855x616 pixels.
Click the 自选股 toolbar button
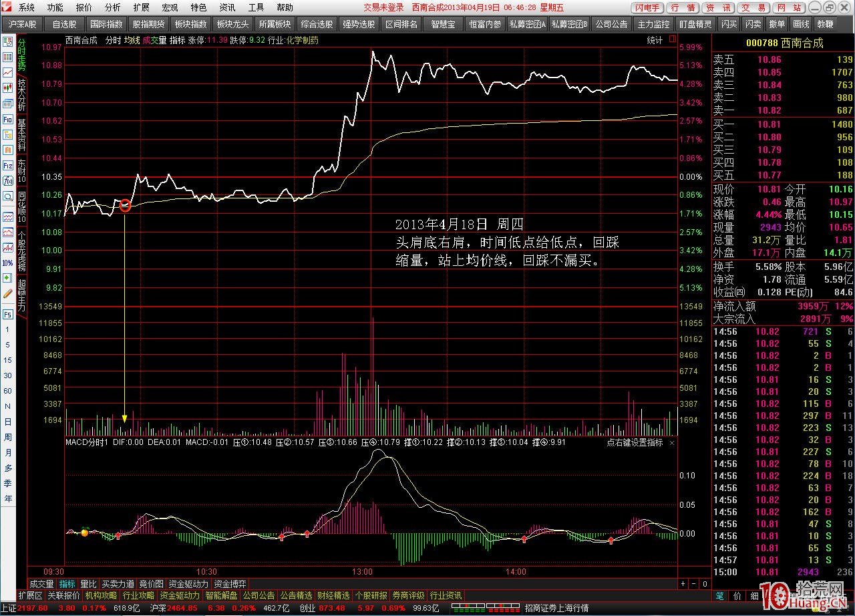(64, 24)
